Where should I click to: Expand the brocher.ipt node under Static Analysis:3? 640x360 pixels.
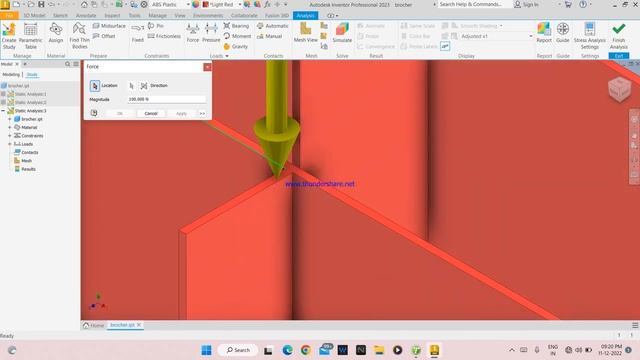pos(10,119)
